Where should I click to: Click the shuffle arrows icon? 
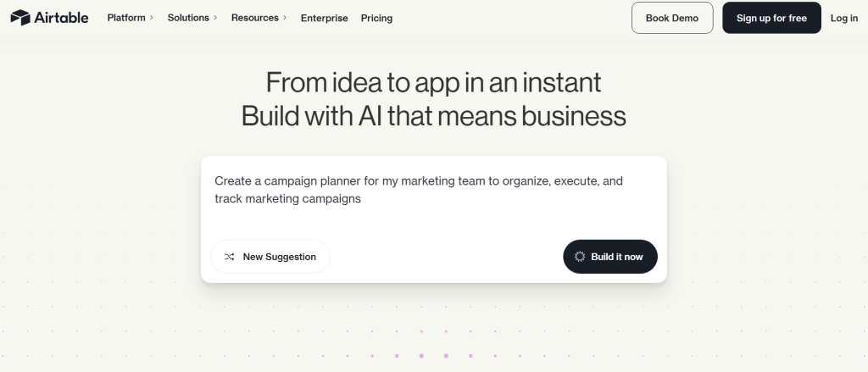tap(229, 257)
